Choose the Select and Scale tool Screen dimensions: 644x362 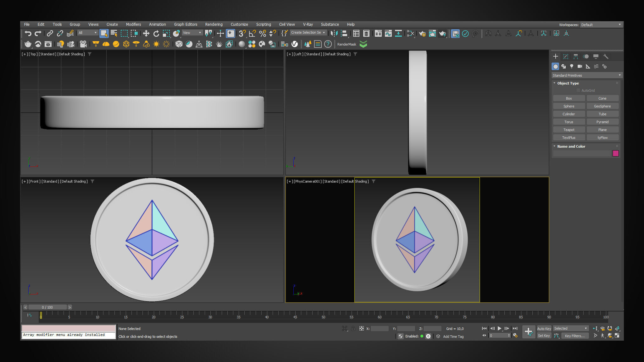click(166, 33)
